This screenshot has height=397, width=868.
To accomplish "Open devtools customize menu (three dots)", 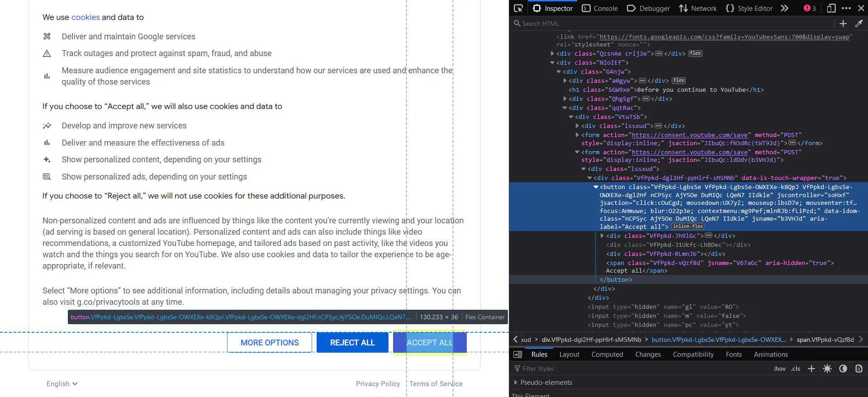I will pyautogui.click(x=846, y=8).
